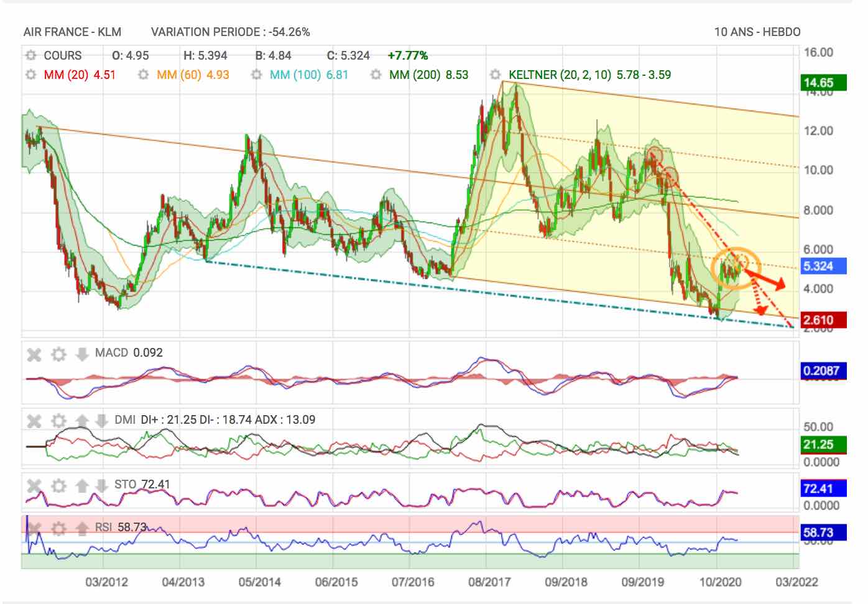Viewport: 868px width, 604px height.
Task: Click the blue 72.41 STO axis tag
Action: 823,488
